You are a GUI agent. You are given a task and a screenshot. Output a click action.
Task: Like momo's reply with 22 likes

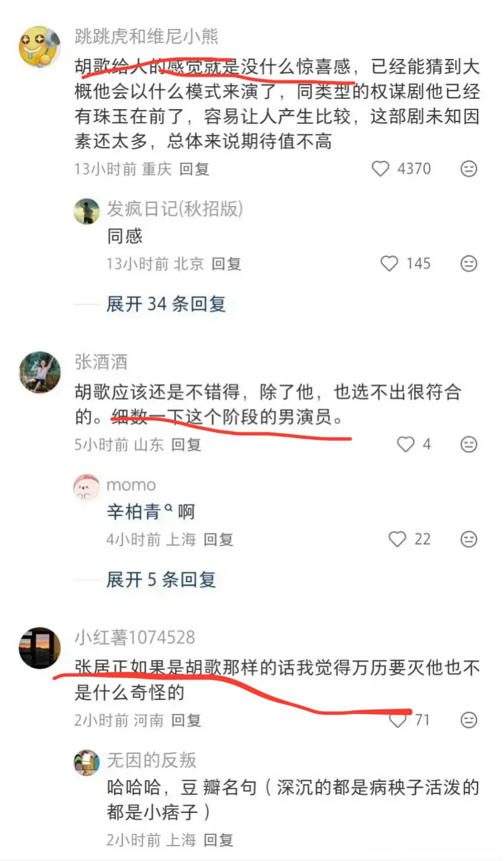[397, 539]
